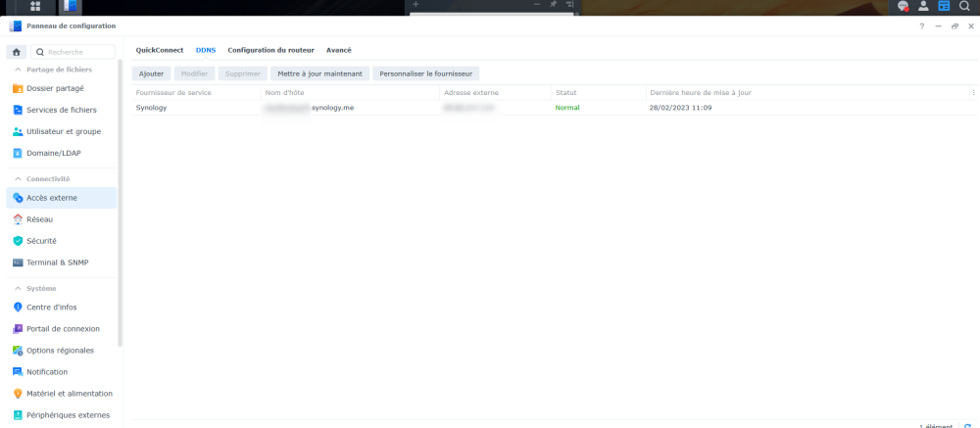Open the DSM main menu grid icon
The image size is (980, 428).
click(x=35, y=6)
